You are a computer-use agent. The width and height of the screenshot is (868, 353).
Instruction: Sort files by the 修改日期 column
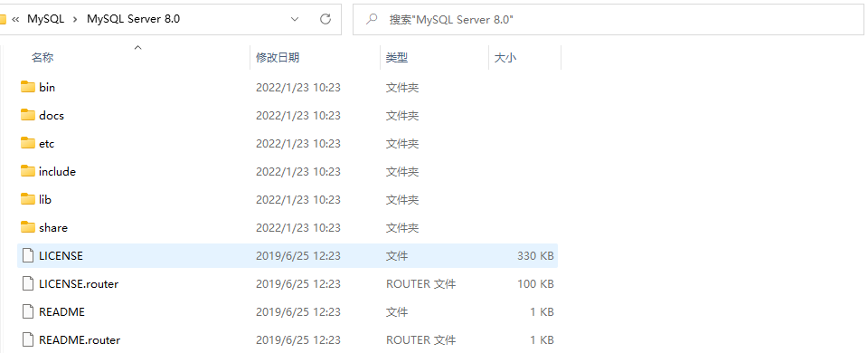point(278,57)
